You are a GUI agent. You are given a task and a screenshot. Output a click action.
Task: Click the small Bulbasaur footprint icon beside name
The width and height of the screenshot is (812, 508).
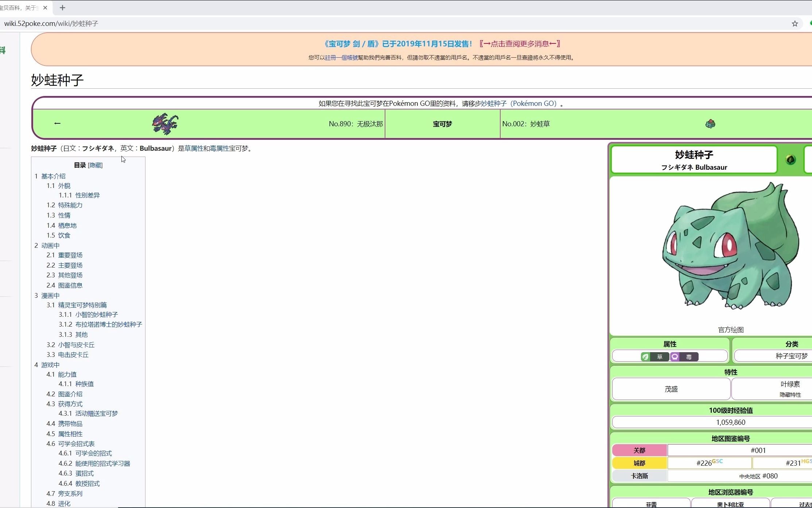coord(790,159)
